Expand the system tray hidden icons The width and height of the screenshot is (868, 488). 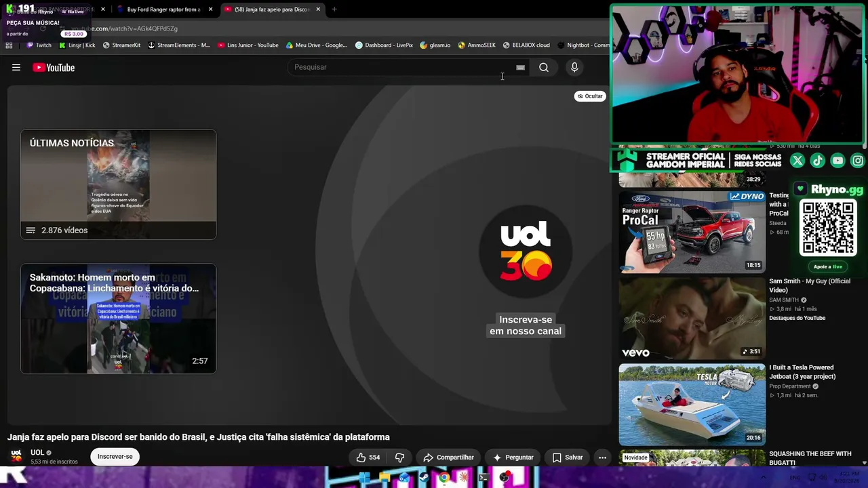coord(764,478)
